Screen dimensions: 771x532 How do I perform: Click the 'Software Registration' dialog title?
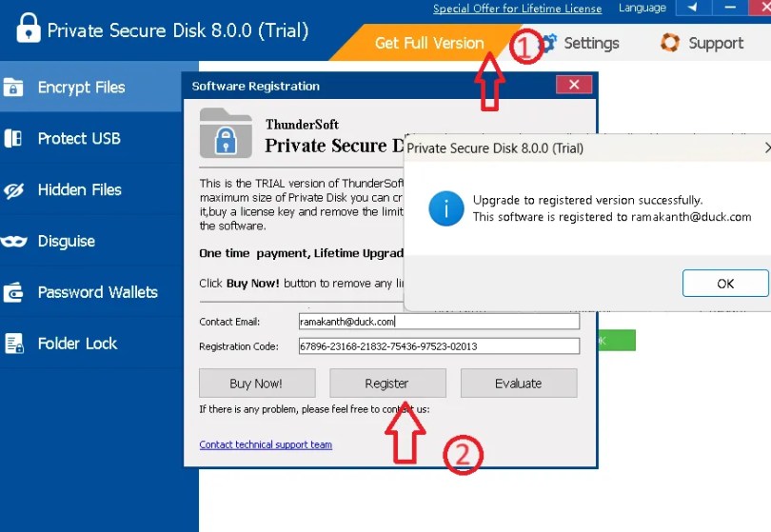tap(256, 86)
